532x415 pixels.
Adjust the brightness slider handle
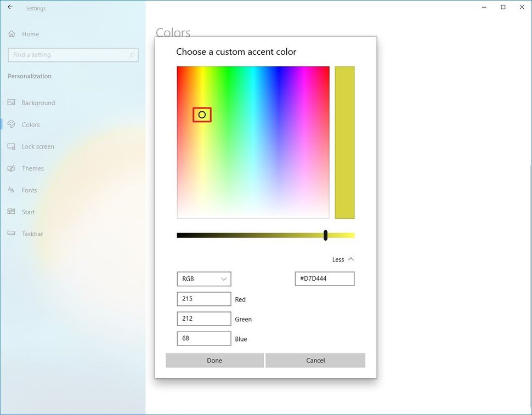(x=325, y=235)
